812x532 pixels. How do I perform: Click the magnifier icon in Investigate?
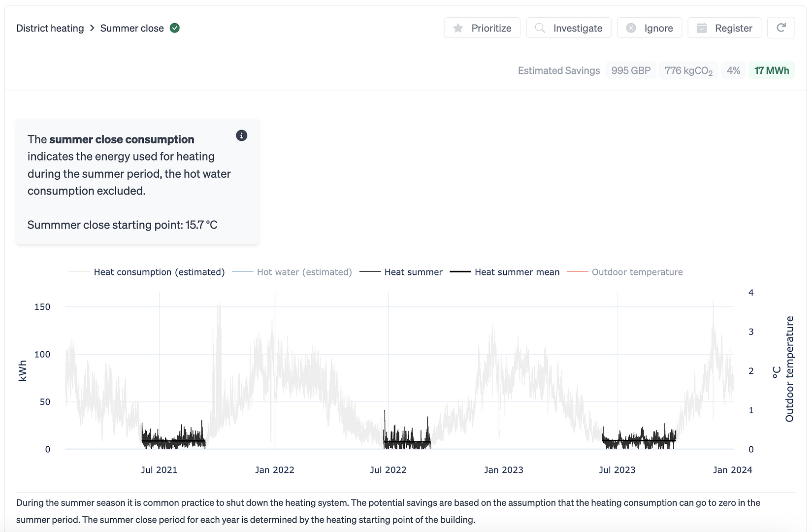click(540, 28)
